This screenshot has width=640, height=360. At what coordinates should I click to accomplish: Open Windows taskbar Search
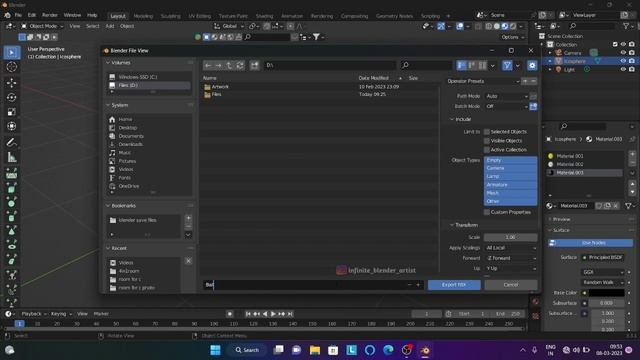pos(247,350)
